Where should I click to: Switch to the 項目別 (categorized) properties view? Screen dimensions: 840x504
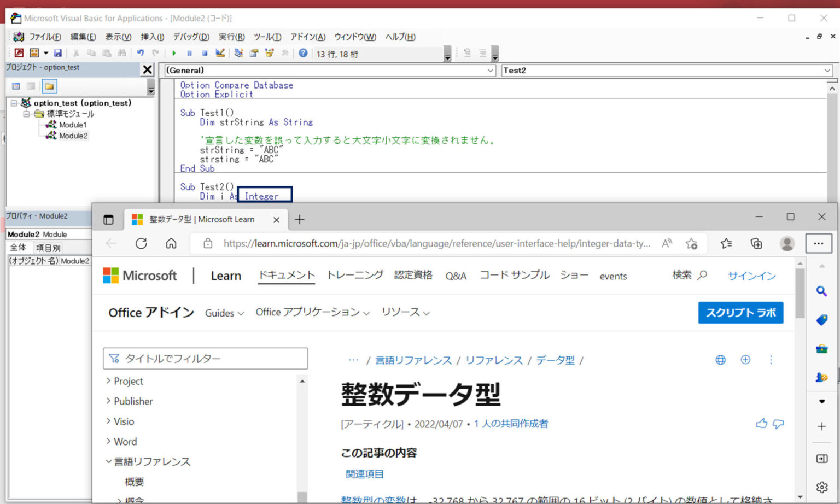tap(48, 247)
